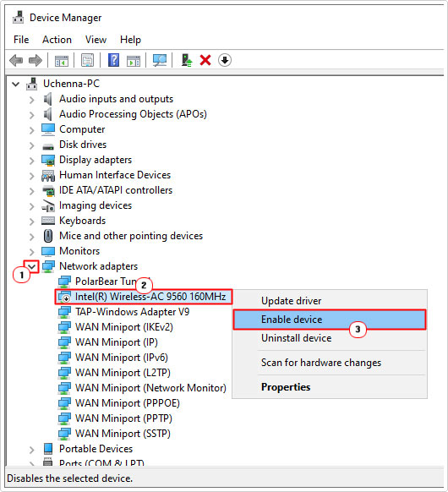Image resolution: width=448 pixels, height=492 pixels.
Task: Select TAP-Windows Adapter V9
Action: point(132,312)
